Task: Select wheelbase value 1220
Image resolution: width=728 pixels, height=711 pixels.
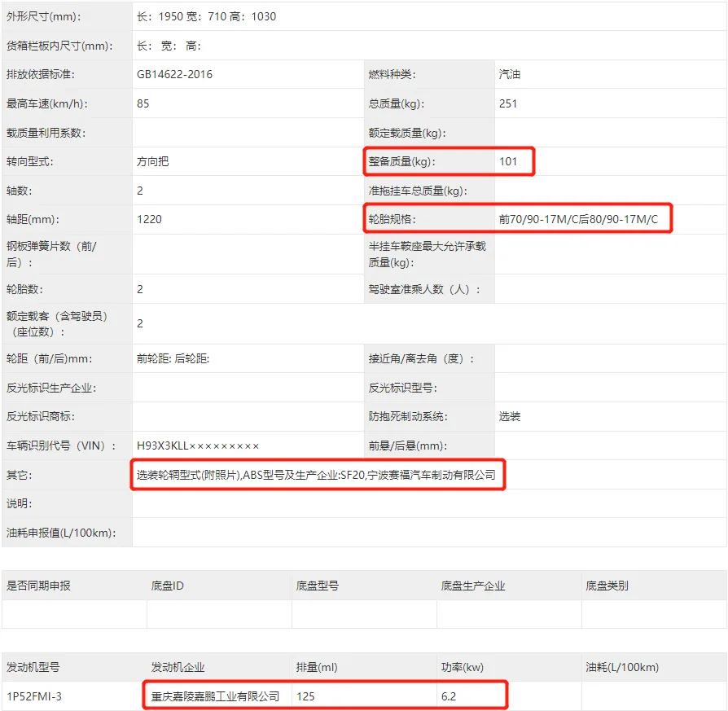Action: click(x=149, y=219)
